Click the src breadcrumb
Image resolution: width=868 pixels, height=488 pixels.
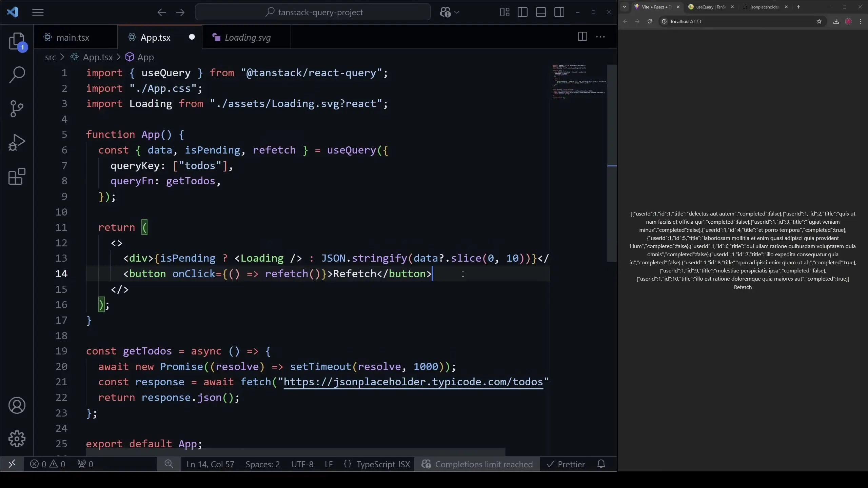(x=51, y=57)
